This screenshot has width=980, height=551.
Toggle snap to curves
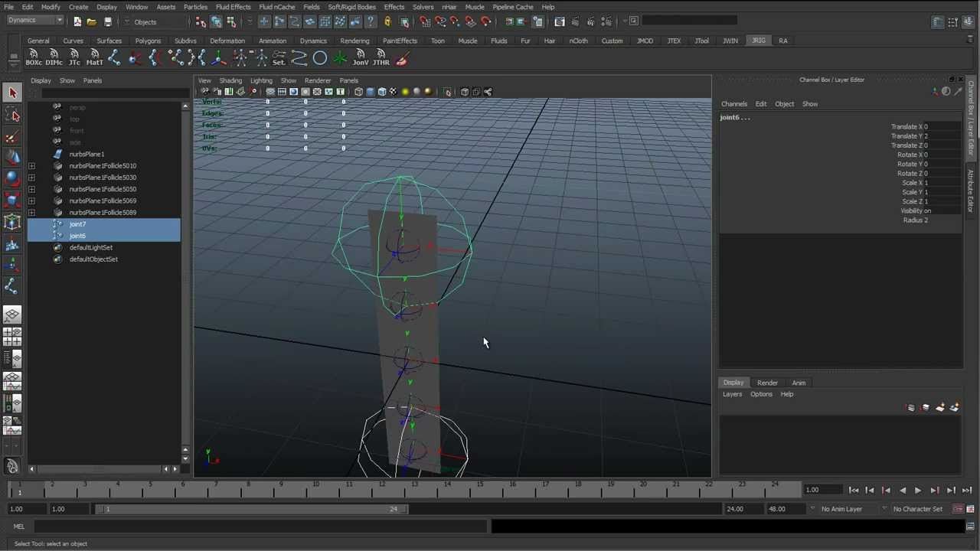(440, 21)
